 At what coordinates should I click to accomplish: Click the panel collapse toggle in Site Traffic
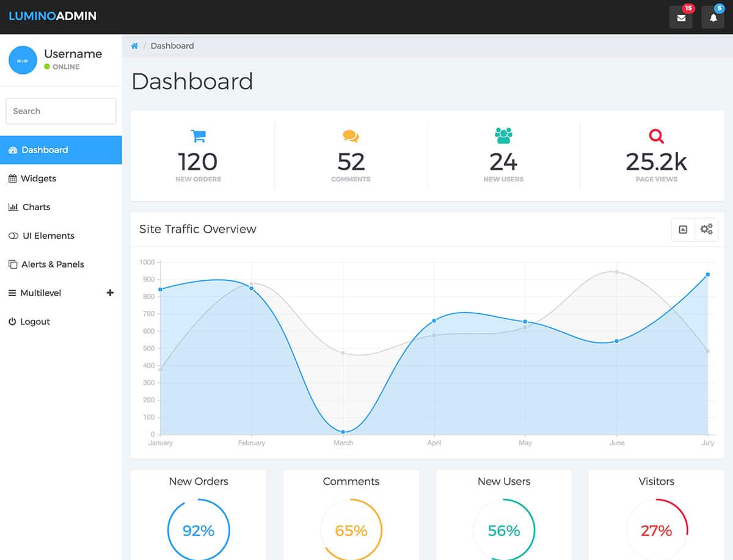683,230
